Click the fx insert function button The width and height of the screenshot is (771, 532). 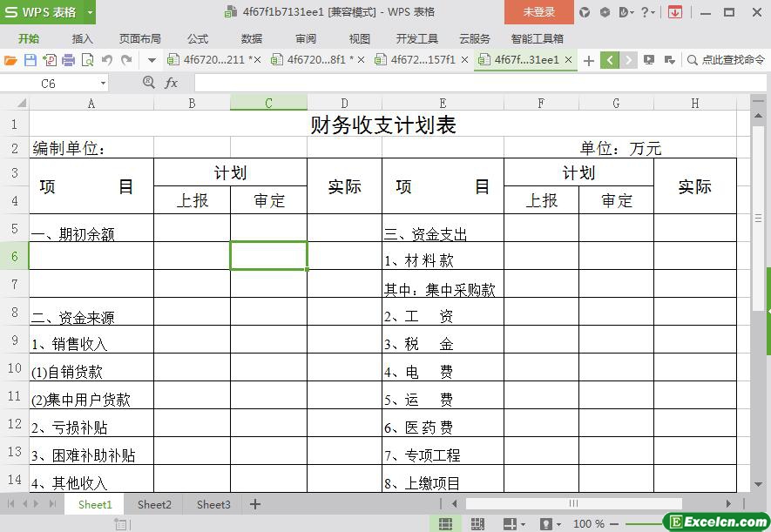[x=171, y=83]
